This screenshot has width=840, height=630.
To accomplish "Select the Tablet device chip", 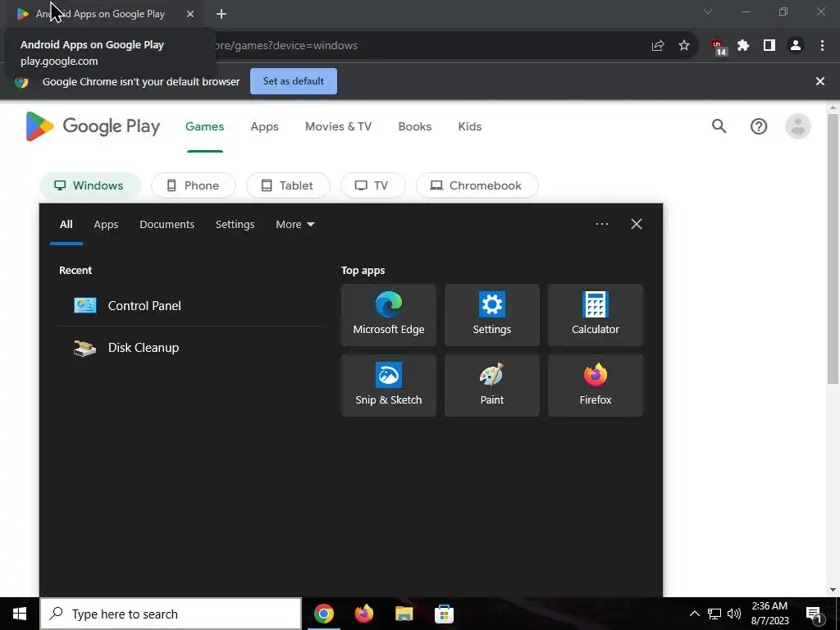I will 288,185.
